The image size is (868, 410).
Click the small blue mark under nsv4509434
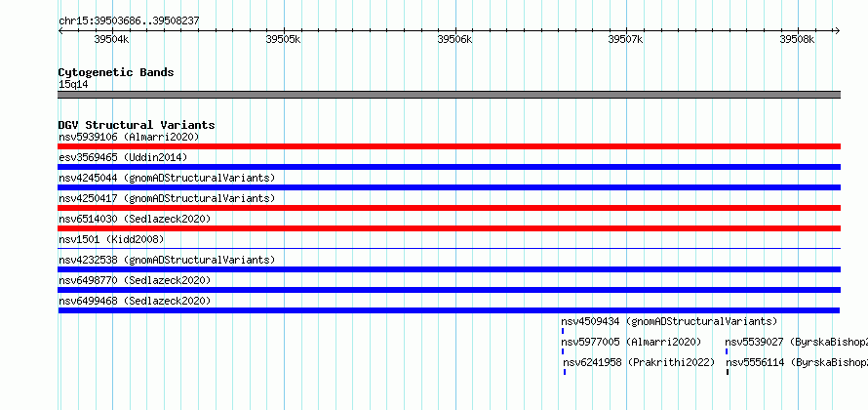point(563,331)
